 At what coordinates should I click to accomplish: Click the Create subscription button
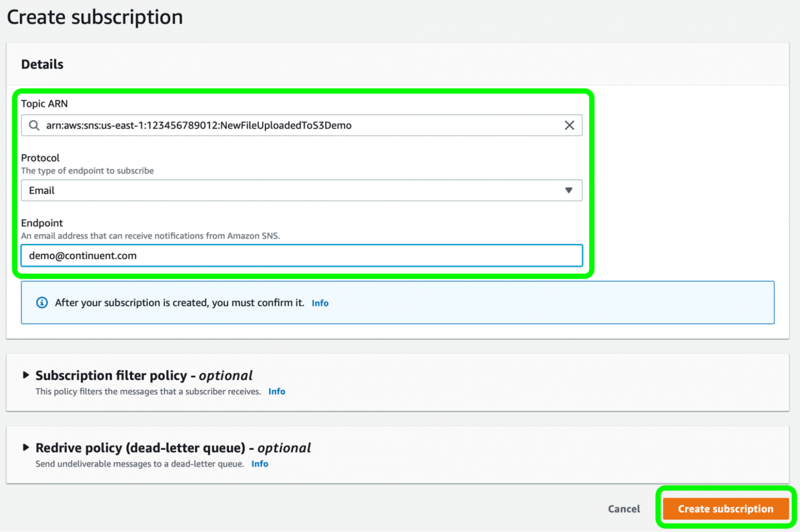coord(725,509)
